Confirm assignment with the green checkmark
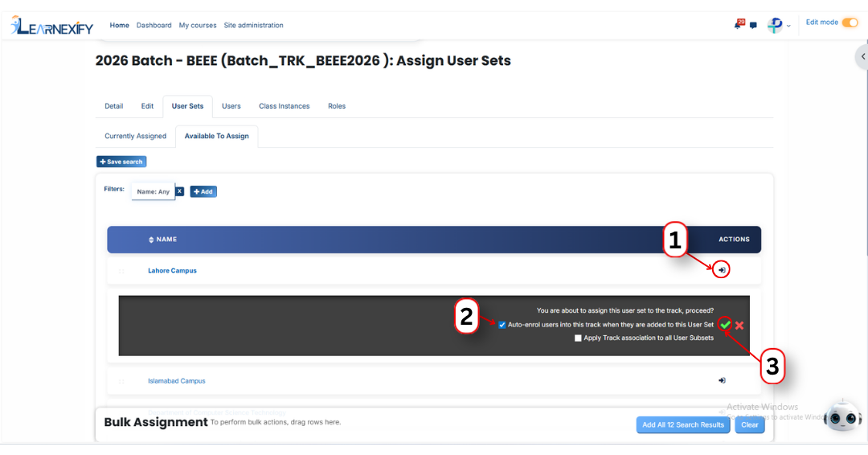Screen dimensions: 868x455 725,325
